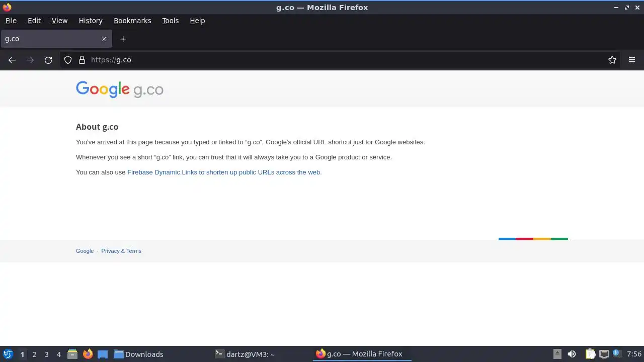Open the Help menu
Image resolution: width=644 pixels, height=362 pixels.
pyautogui.click(x=197, y=21)
